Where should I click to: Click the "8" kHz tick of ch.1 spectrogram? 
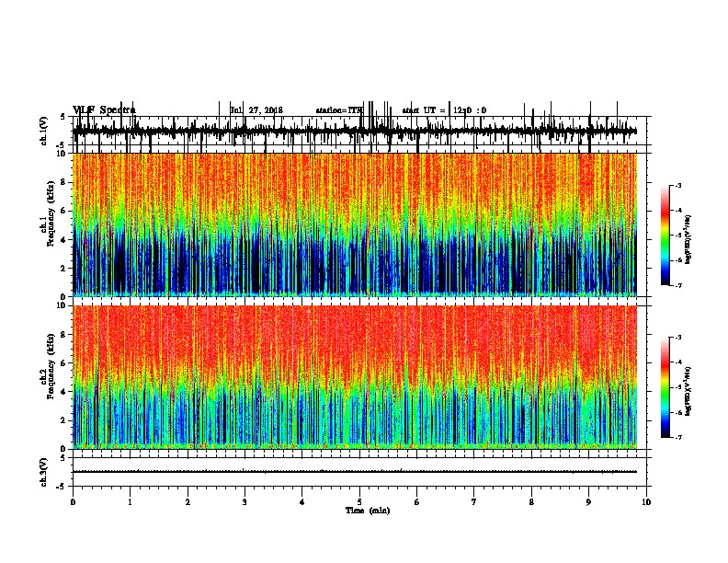(63, 182)
